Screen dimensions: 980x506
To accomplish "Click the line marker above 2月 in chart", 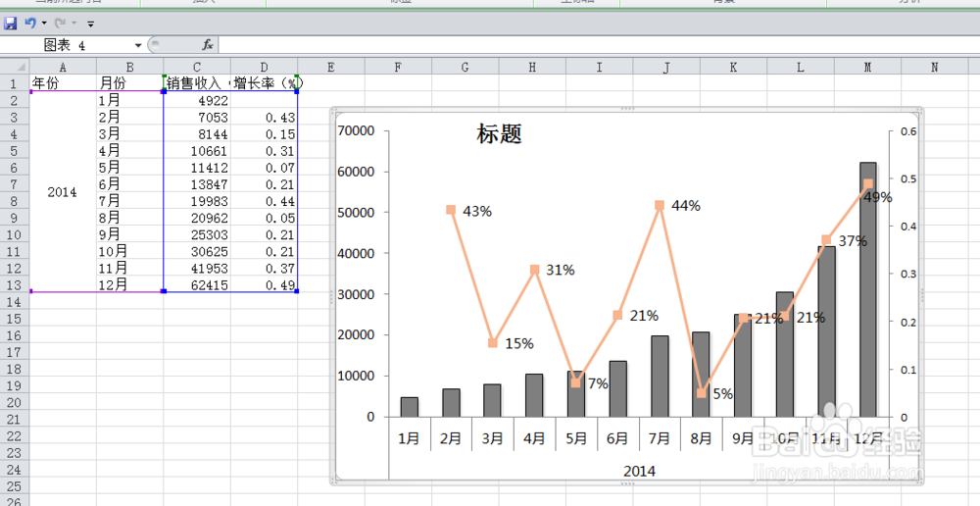I will (x=451, y=210).
